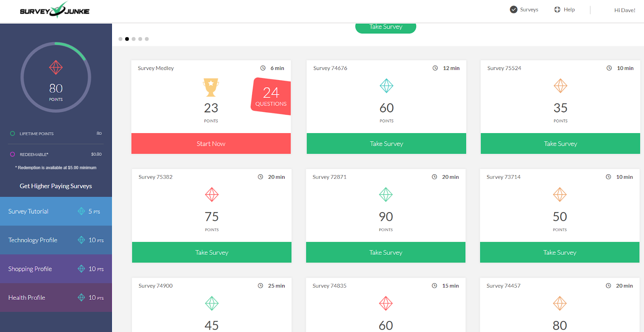Click the Survey 74457 title
Screen dimensions: 644x332
504,286
